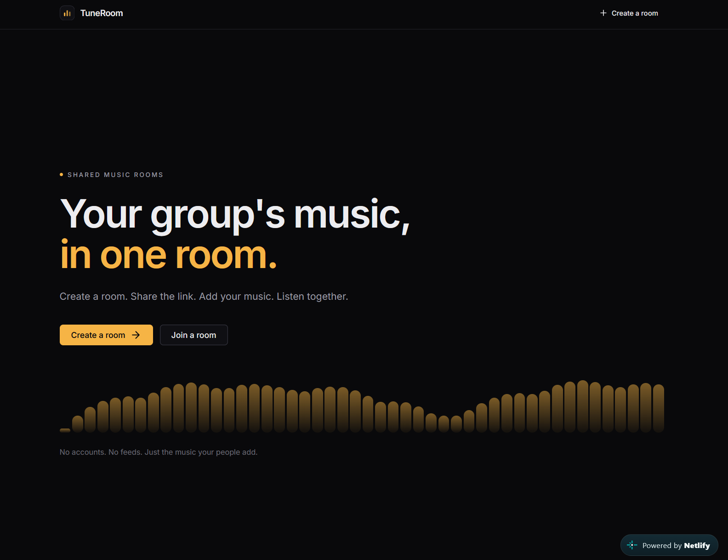Click the 'Powered by' text in badge
Viewport: 728px width, 560px height.
(662, 546)
